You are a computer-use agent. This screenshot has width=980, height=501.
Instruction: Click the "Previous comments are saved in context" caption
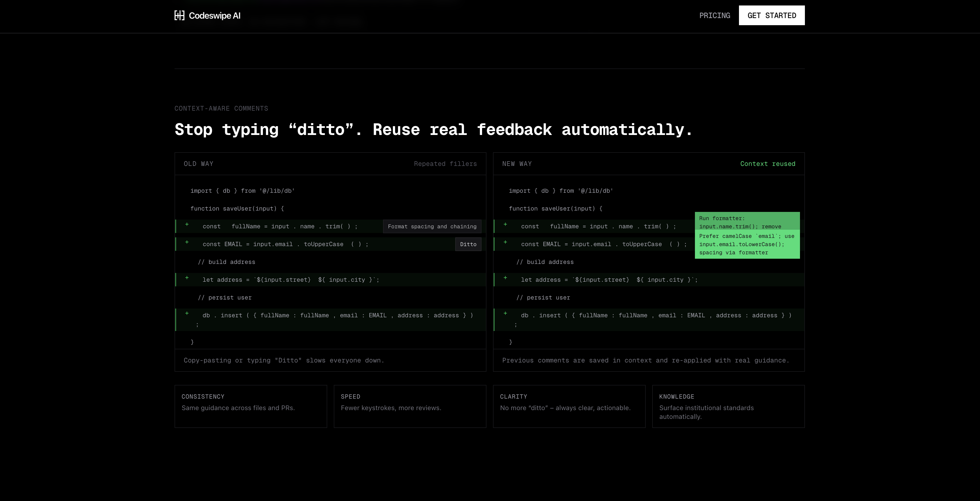[646, 360]
